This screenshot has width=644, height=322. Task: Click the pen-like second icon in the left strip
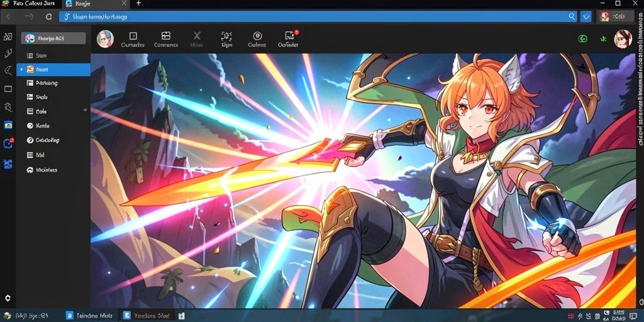(x=8, y=53)
